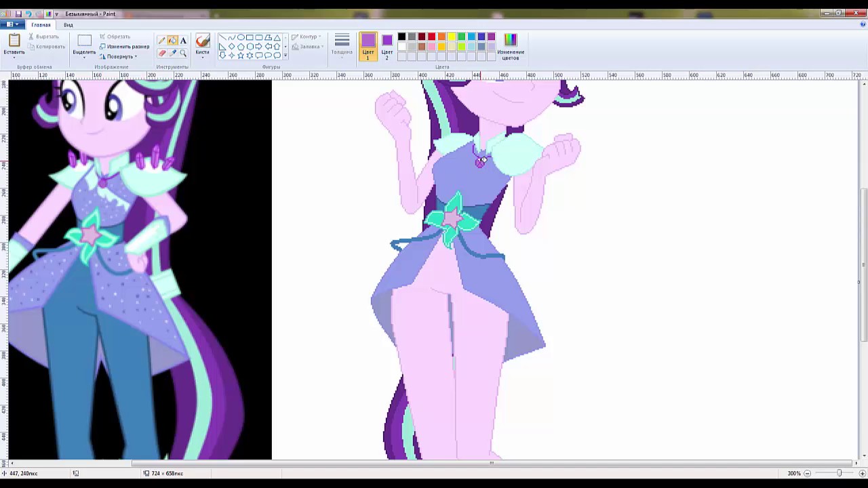Pick the green color swatch

coord(461,37)
